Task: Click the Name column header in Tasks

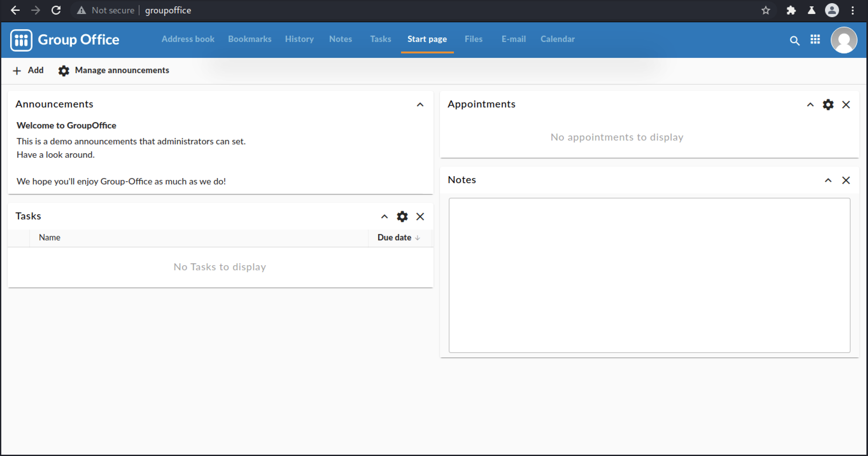Action: click(199, 238)
